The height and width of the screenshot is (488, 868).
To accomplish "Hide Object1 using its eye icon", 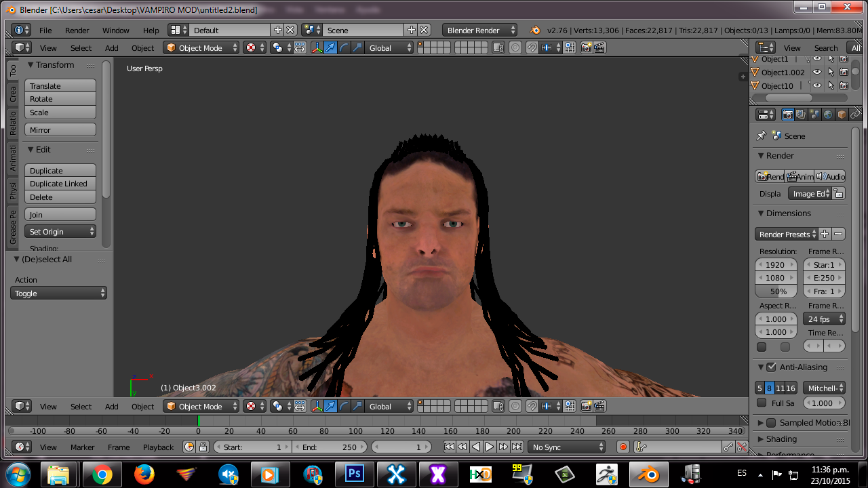I will 817,59.
